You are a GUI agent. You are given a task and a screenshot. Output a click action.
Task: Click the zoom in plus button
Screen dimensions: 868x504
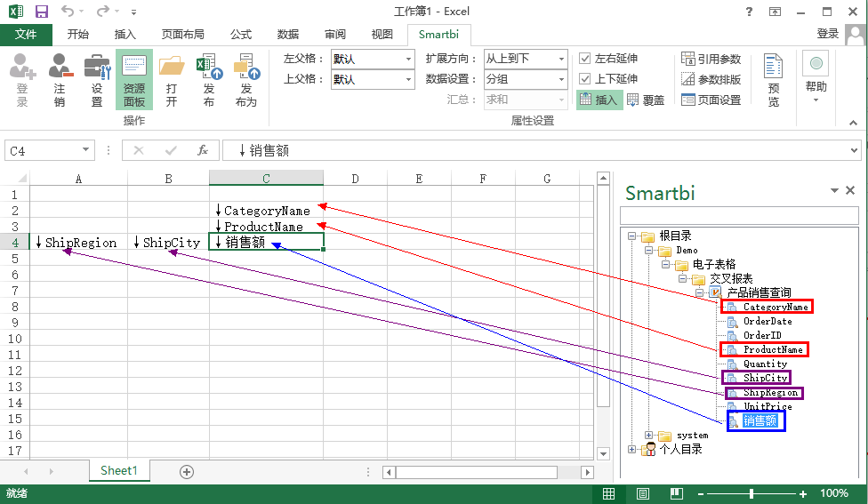tap(803, 494)
